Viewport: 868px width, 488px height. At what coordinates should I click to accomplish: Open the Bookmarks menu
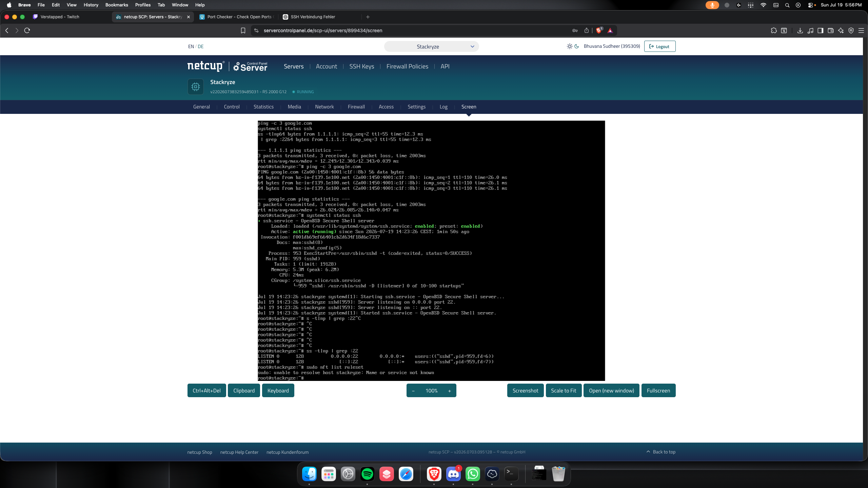coord(117,5)
